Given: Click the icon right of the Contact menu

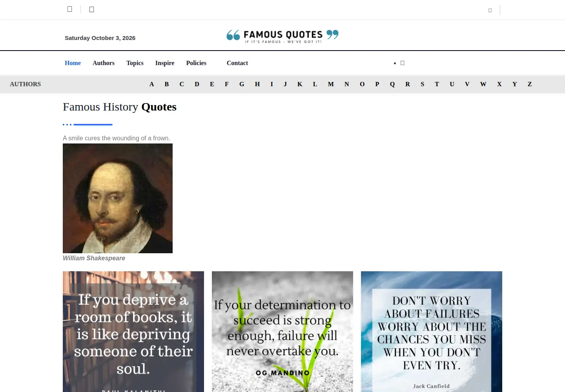Looking at the screenshot, I should (x=402, y=63).
